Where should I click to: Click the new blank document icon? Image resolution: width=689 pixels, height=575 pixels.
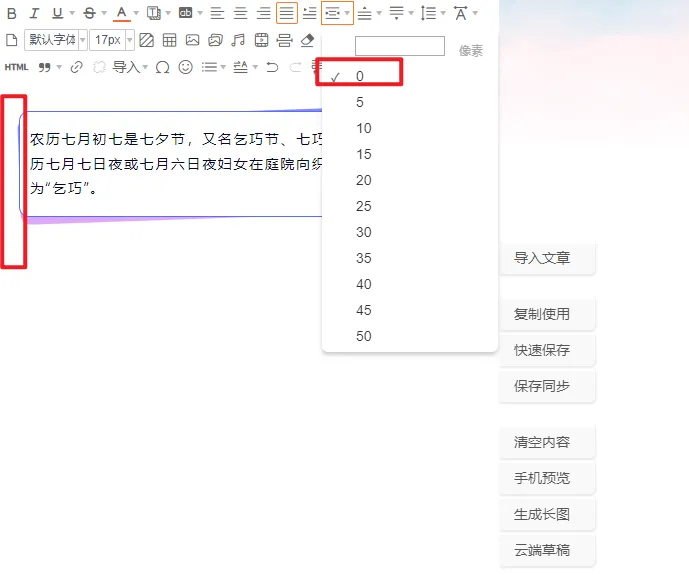click(x=12, y=40)
